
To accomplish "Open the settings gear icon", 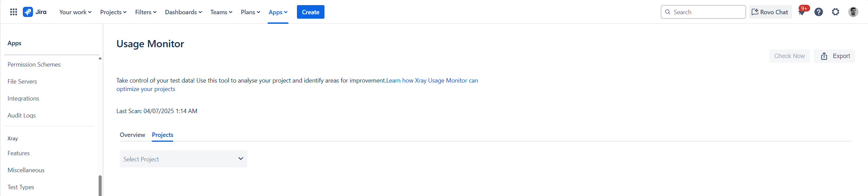I will pos(835,12).
